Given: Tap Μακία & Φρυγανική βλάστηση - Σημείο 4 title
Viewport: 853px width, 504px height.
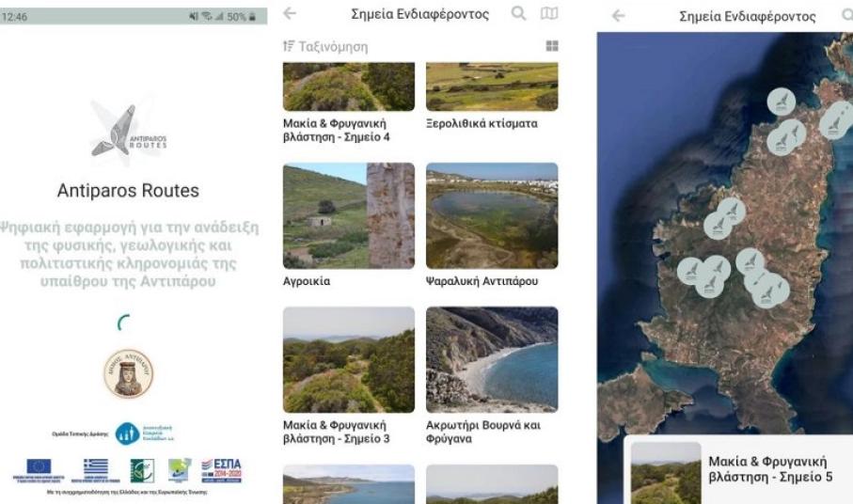Looking at the screenshot, I should pos(336,131).
